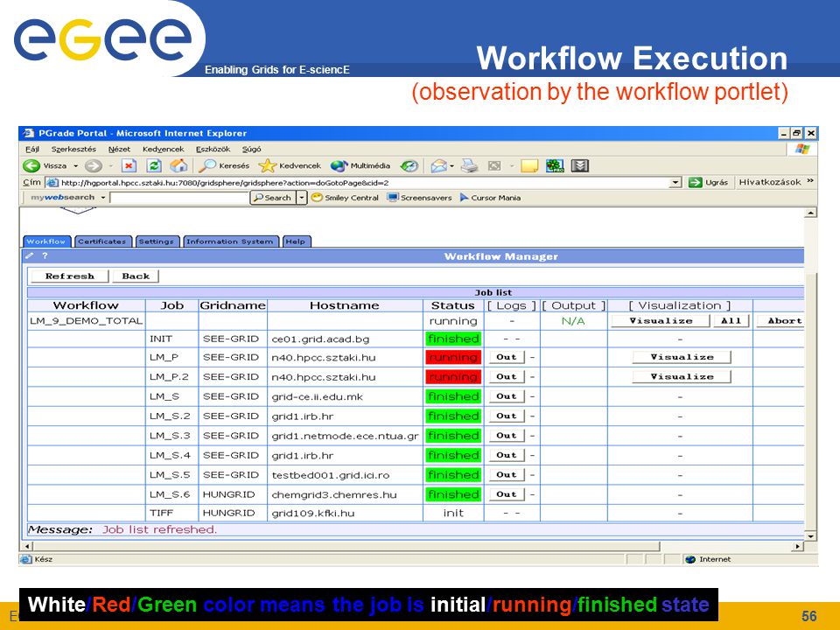Open the Nézet menu
Screen dimensions: 840x630
(x=119, y=149)
